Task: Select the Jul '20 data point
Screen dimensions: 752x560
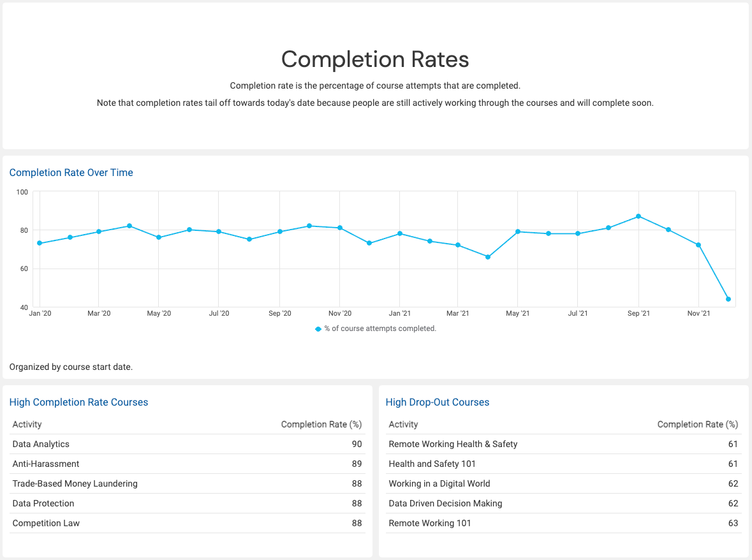Action: tap(219, 232)
